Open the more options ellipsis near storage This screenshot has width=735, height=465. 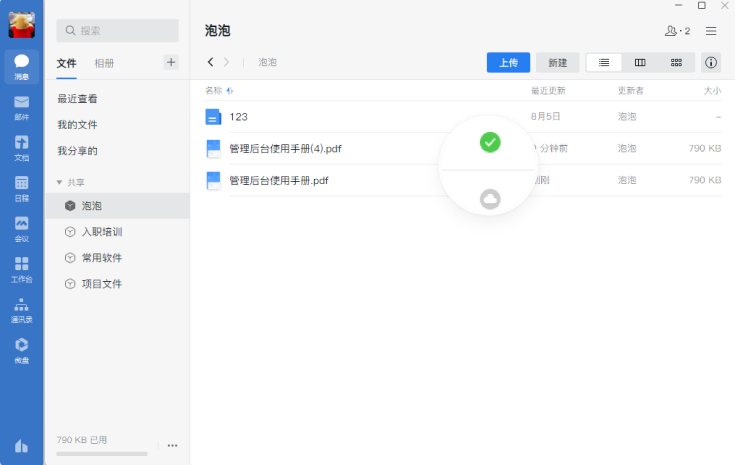click(x=172, y=445)
